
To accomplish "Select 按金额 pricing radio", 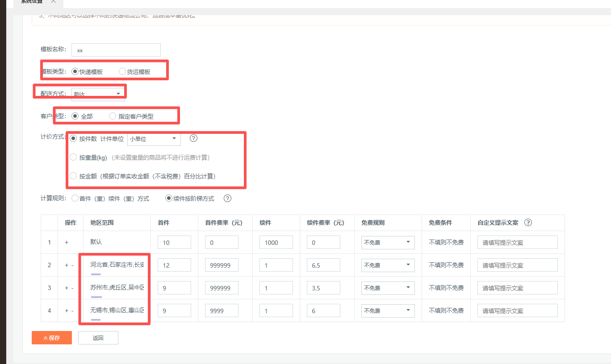I will [x=73, y=176].
